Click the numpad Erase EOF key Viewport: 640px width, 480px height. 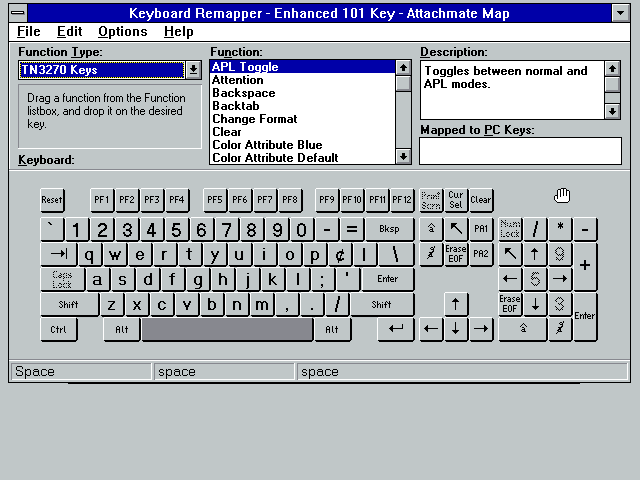[x=510, y=304]
